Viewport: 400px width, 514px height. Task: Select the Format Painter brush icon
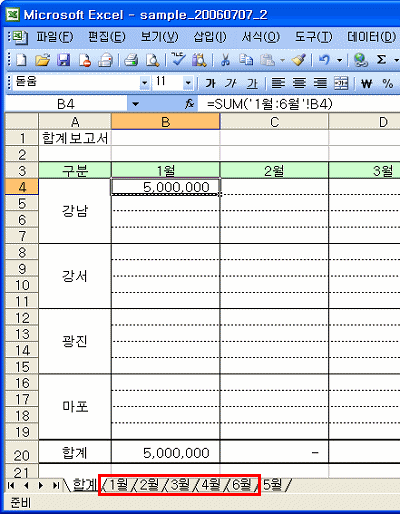coord(298,60)
